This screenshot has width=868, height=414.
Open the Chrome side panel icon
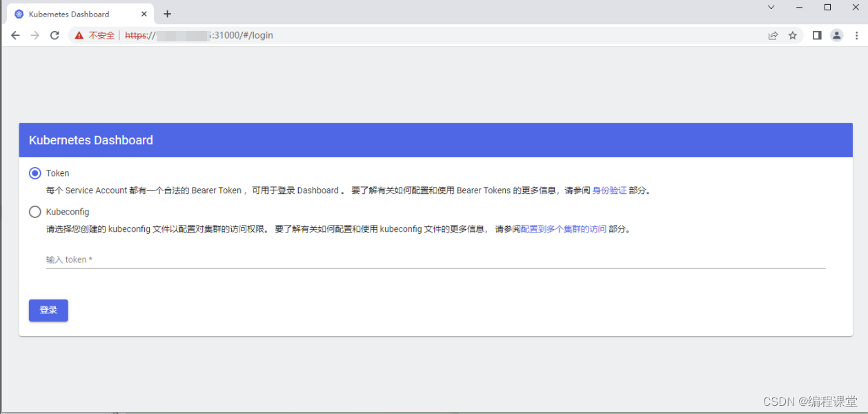pyautogui.click(x=816, y=35)
